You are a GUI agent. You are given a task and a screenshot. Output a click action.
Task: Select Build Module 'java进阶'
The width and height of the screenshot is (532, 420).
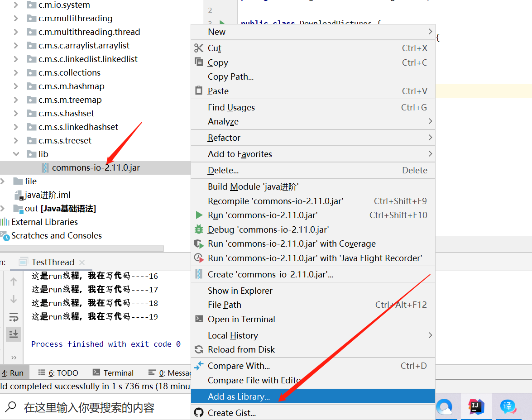(313, 186)
